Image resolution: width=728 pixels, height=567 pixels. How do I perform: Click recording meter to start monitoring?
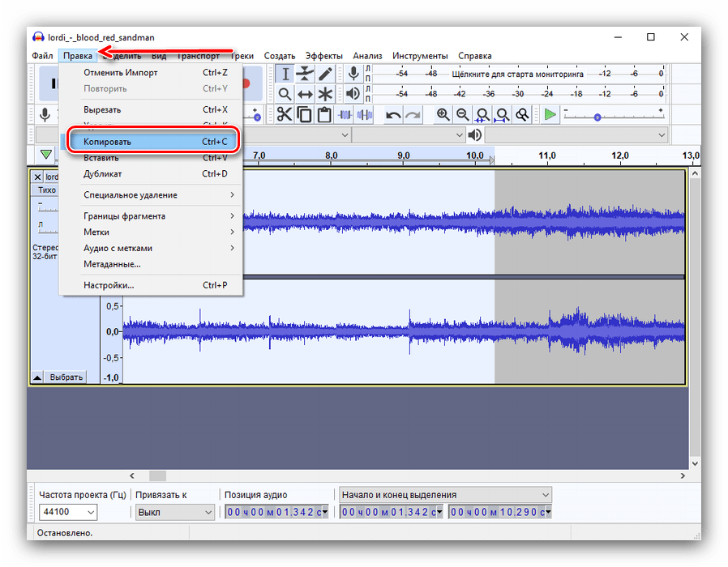coord(518,74)
